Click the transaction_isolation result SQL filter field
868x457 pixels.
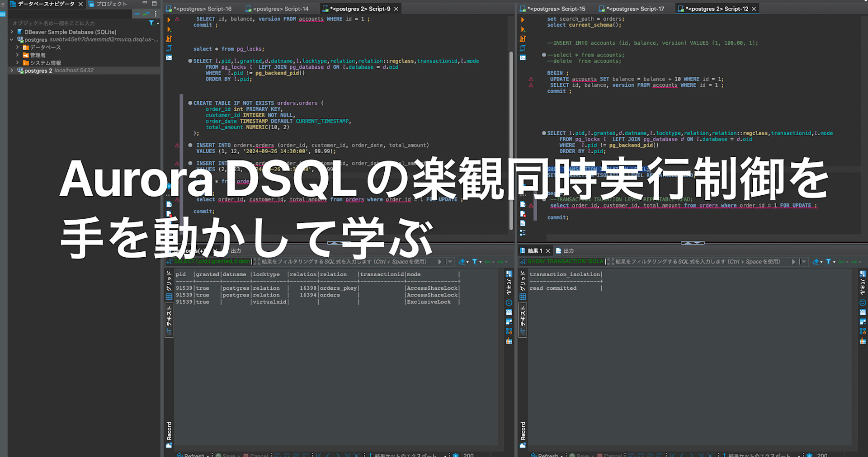pos(698,262)
